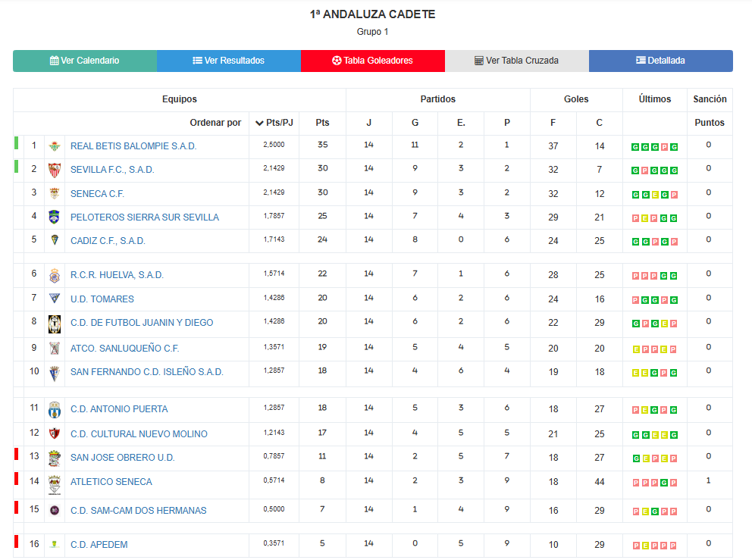Image resolution: width=752 pixels, height=560 pixels.
Task: Open PELOTEROS SIERRA SUR SEVILLA link
Action: 145,217
